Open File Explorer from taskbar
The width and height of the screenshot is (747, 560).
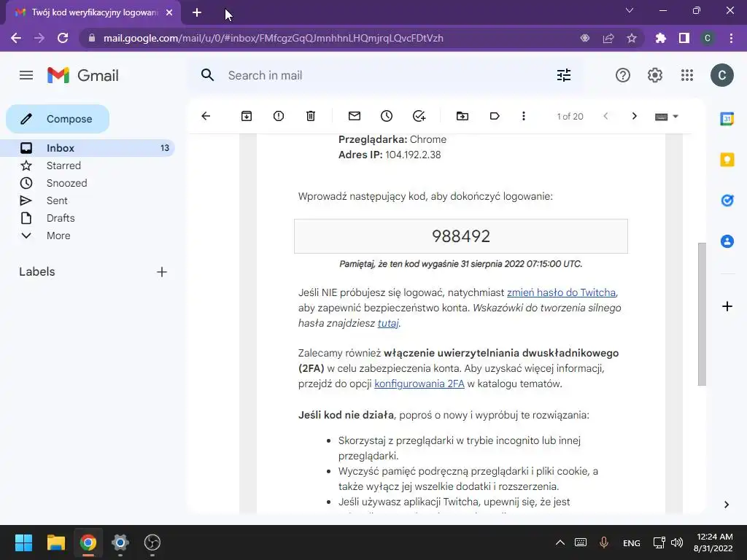click(55, 542)
